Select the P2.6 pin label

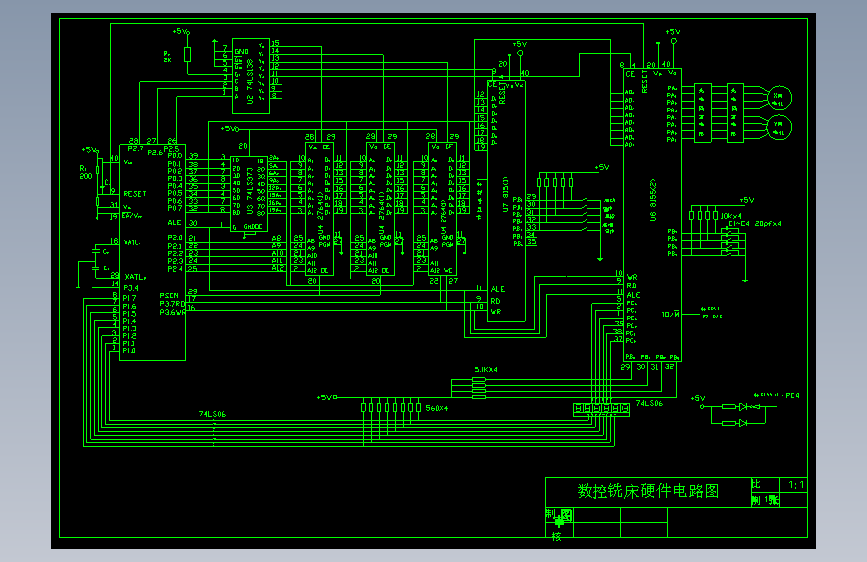point(155,153)
